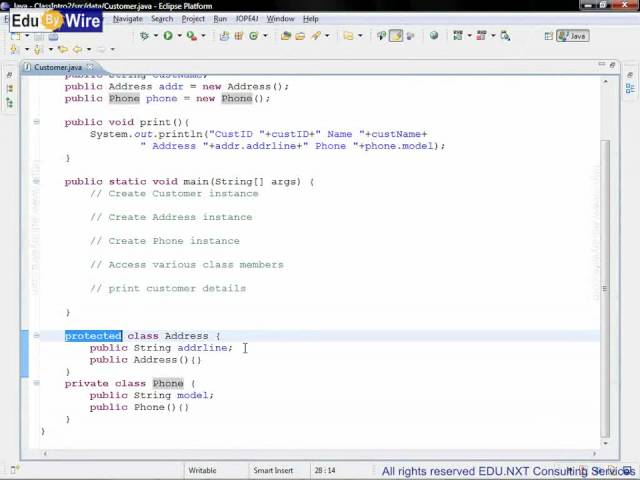Click the green Run button icon
The width and height of the screenshot is (640, 480).
(x=168, y=36)
